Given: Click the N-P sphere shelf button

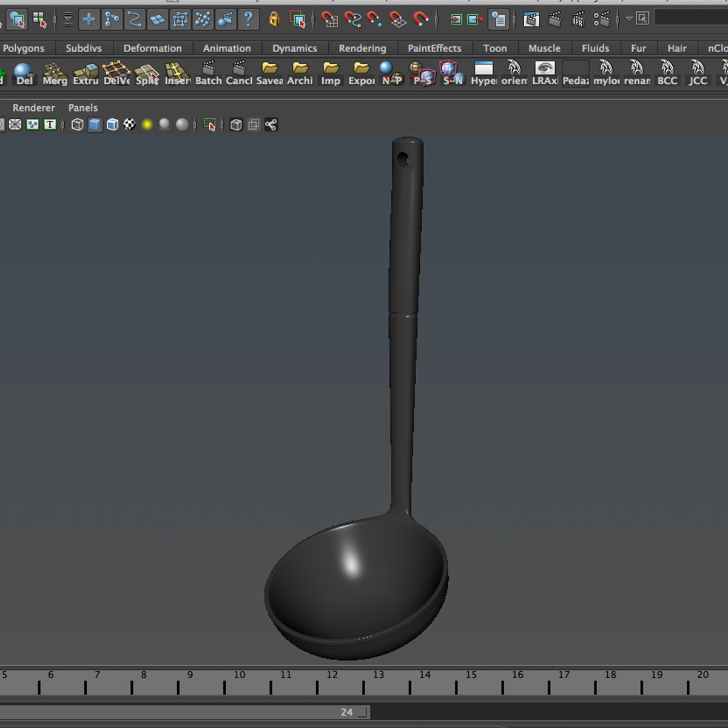Looking at the screenshot, I should point(392,73).
